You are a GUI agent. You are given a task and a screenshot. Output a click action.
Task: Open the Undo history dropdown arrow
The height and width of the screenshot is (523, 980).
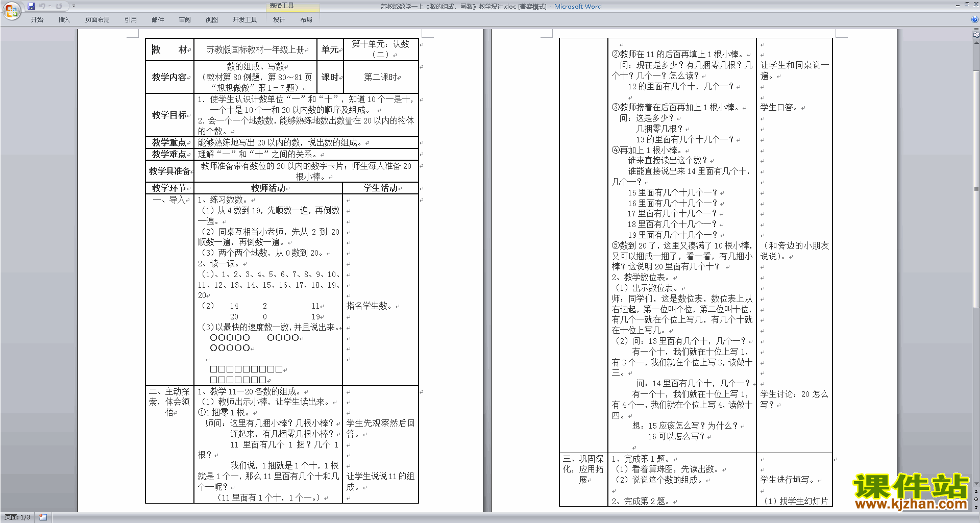click(50, 6)
